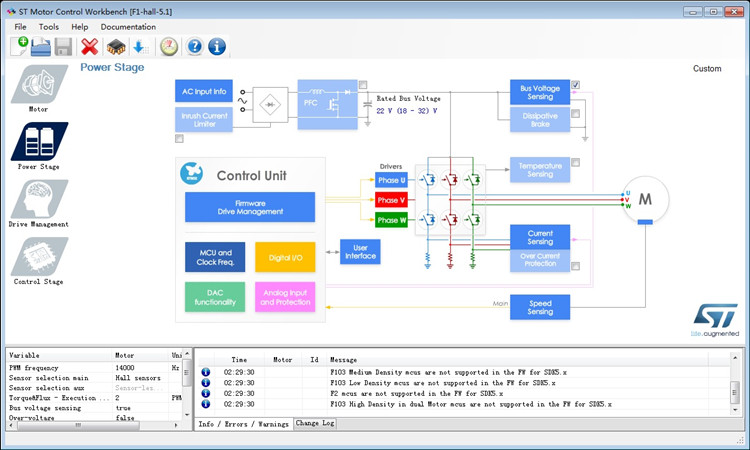Click the Save floppy disk icon

point(63,47)
